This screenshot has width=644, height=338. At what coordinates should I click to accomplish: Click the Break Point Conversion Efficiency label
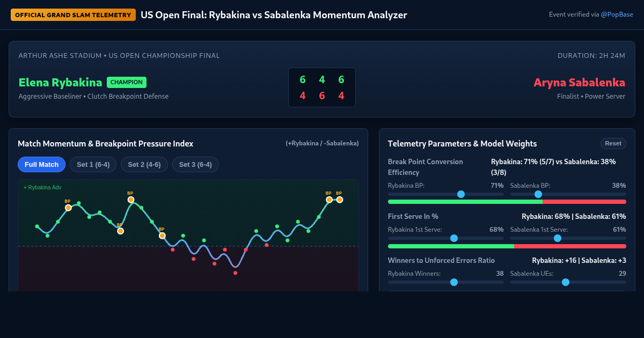tap(426, 167)
